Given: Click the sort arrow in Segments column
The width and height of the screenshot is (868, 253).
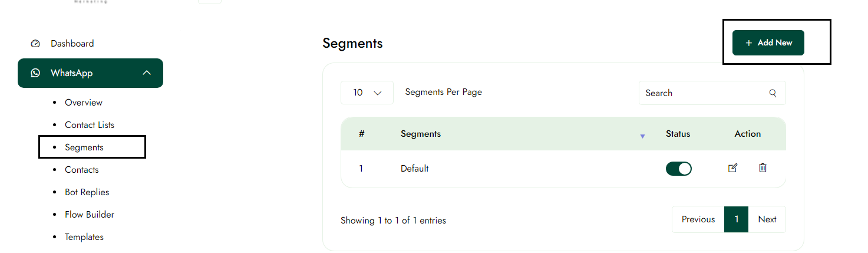Looking at the screenshot, I should tap(642, 136).
